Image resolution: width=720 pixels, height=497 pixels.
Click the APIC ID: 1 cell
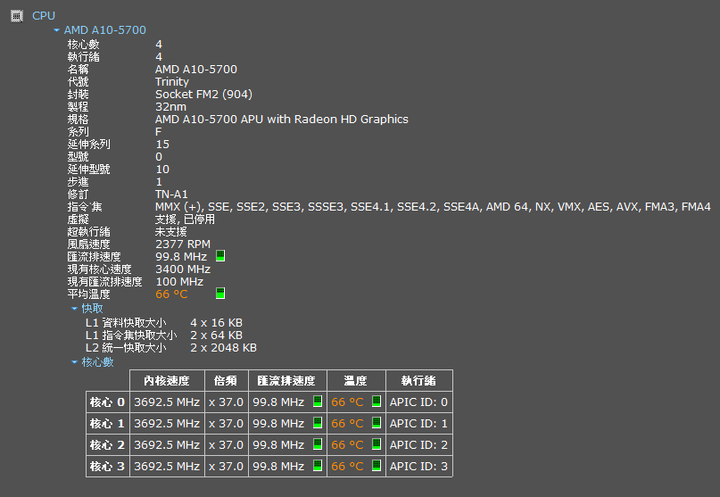click(x=419, y=424)
